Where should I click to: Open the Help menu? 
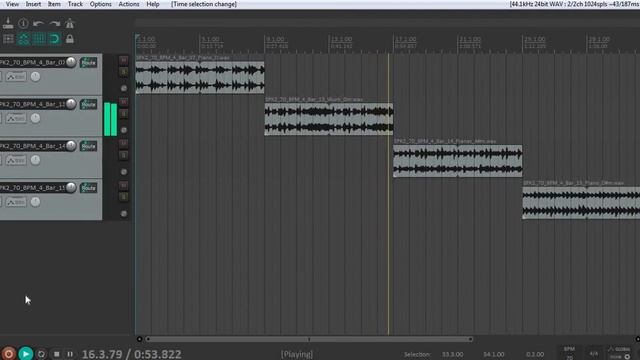[153, 4]
